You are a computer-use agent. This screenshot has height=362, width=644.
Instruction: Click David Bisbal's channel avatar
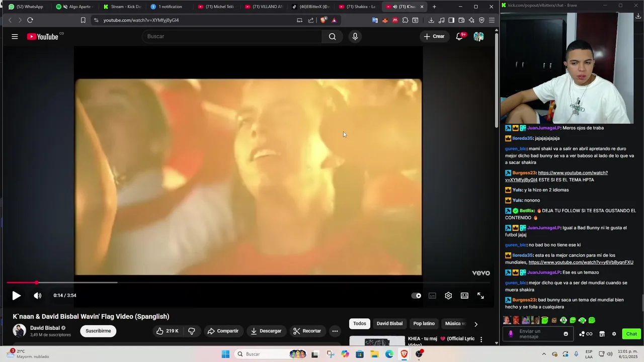pos(19,331)
